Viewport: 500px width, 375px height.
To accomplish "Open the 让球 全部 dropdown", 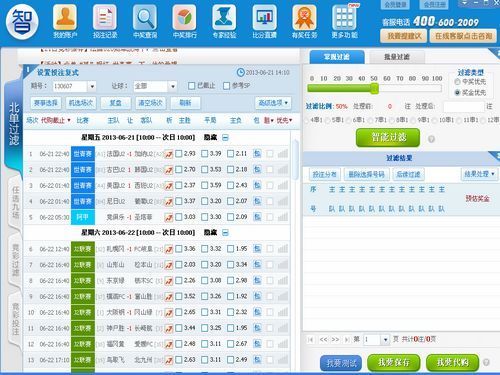I will (172, 87).
